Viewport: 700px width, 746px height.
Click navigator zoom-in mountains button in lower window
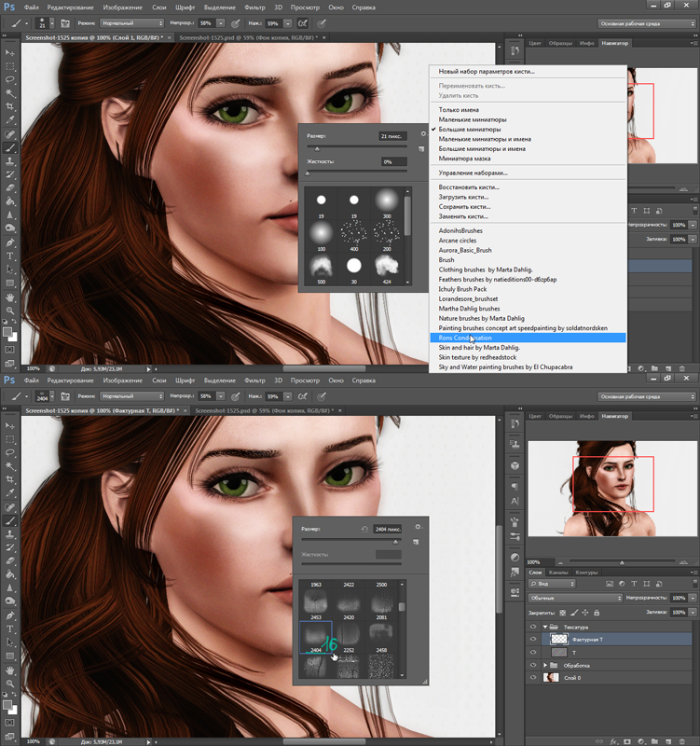coord(683,562)
